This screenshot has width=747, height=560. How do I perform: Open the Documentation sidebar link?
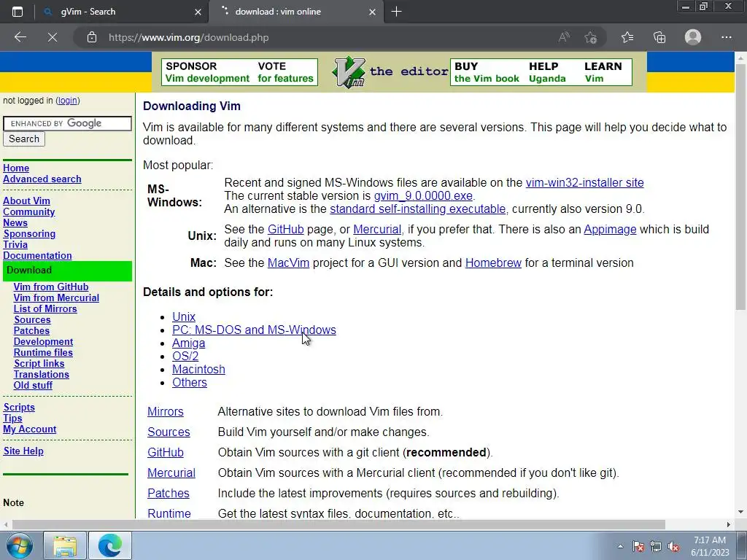click(37, 256)
